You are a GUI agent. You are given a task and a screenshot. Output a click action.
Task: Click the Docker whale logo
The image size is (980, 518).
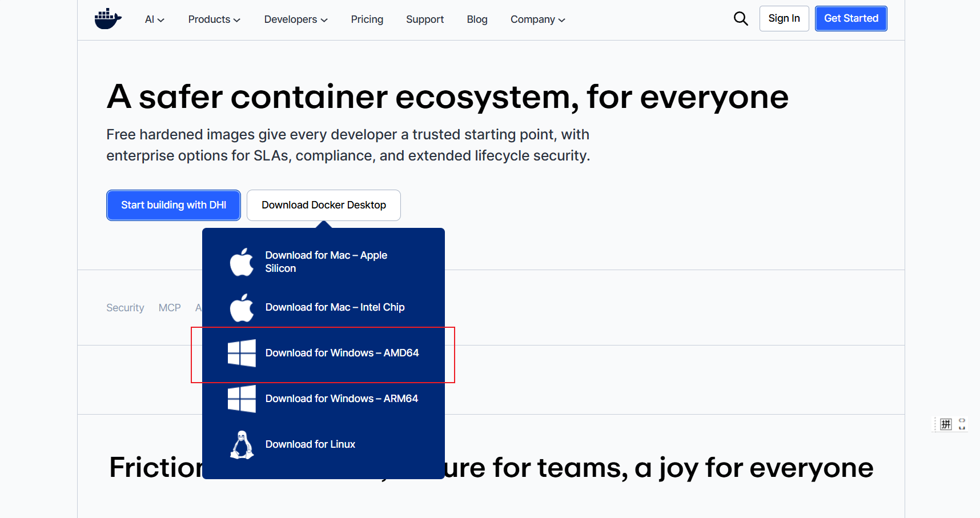(108, 19)
